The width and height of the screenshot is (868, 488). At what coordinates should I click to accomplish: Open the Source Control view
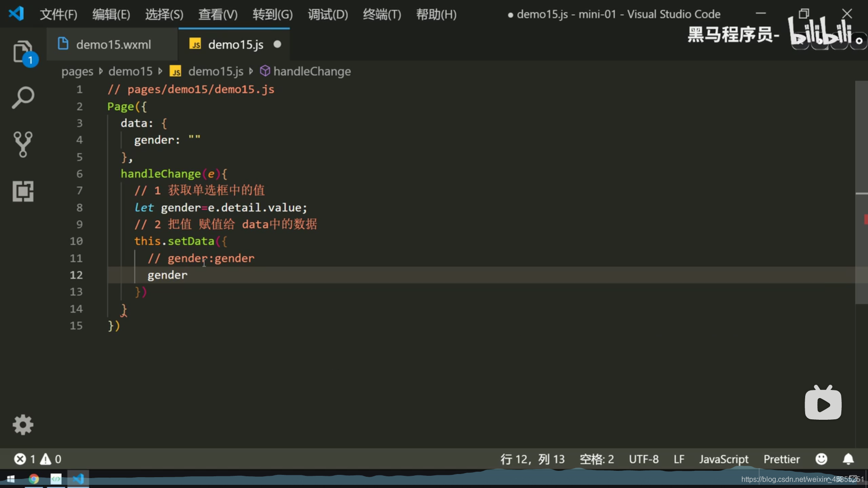tap(23, 145)
